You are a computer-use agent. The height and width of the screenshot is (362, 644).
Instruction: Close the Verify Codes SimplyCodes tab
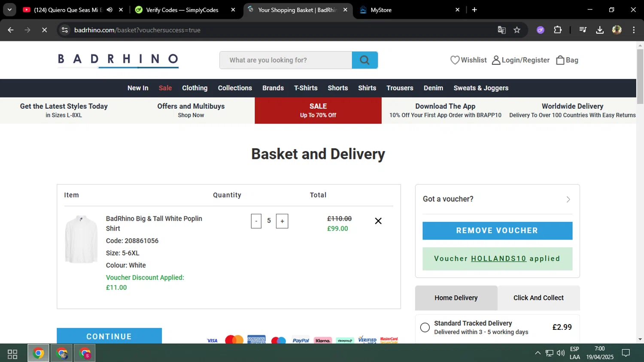click(x=233, y=10)
